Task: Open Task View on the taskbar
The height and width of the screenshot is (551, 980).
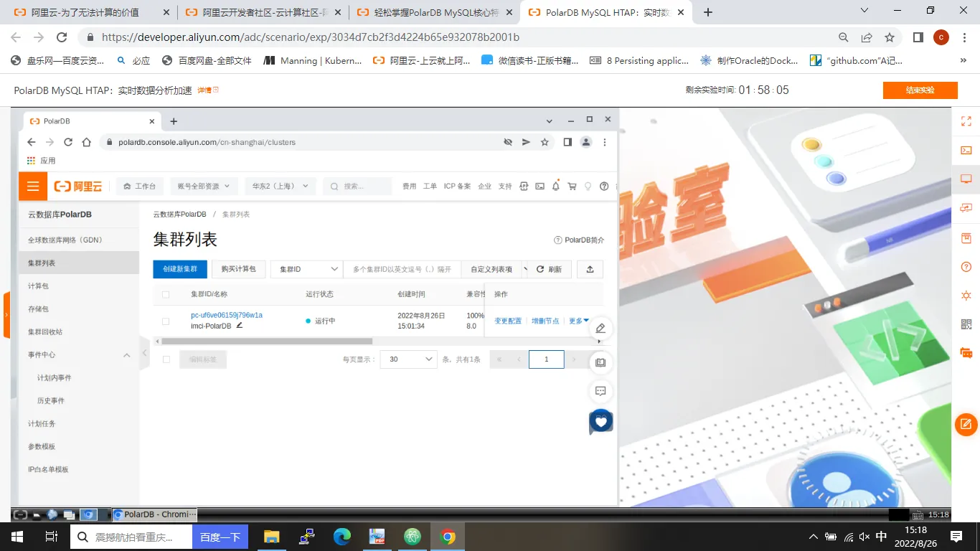Action: [51, 537]
